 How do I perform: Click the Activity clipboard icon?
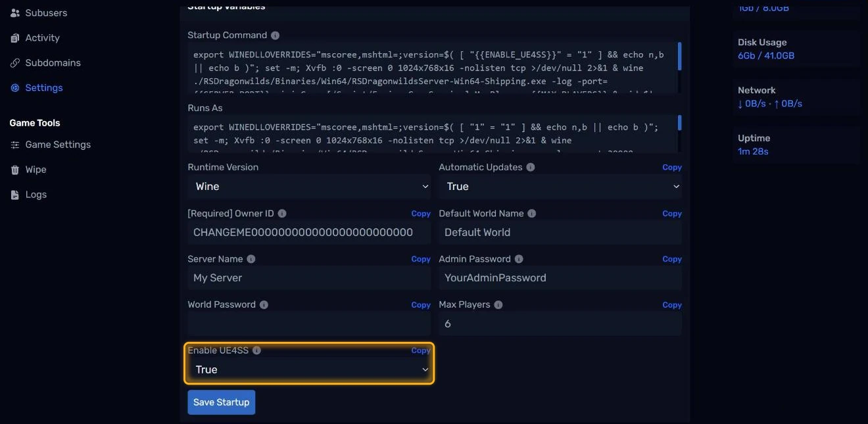tap(15, 38)
